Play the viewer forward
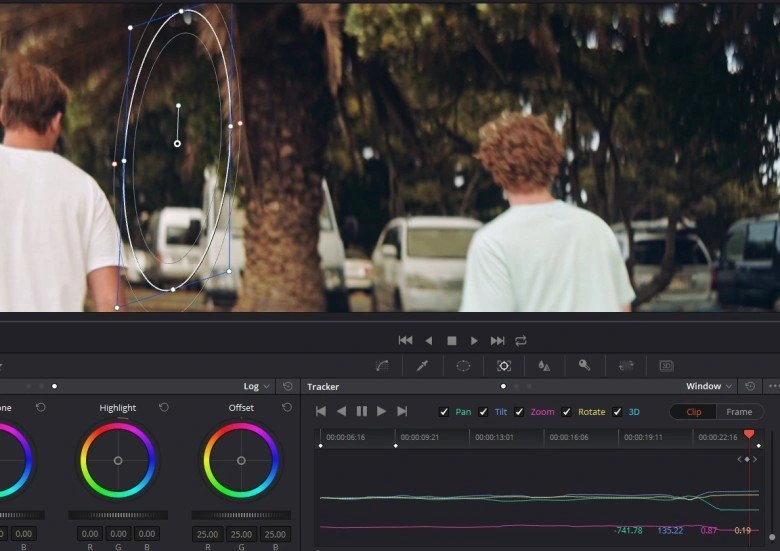 pos(474,341)
